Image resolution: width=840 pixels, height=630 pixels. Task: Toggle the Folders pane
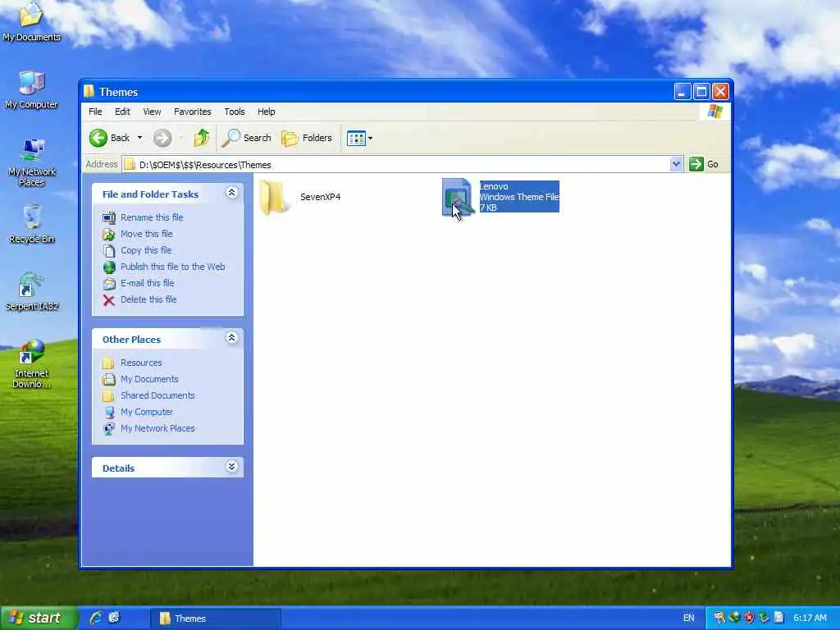(x=307, y=138)
